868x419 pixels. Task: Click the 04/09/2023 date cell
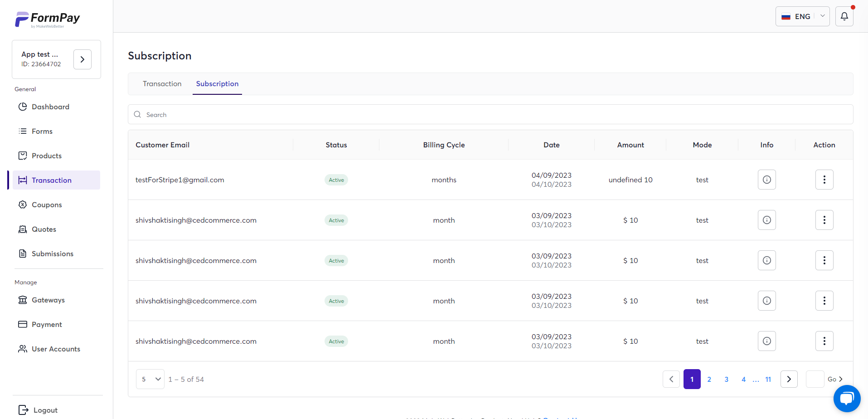[551, 175]
